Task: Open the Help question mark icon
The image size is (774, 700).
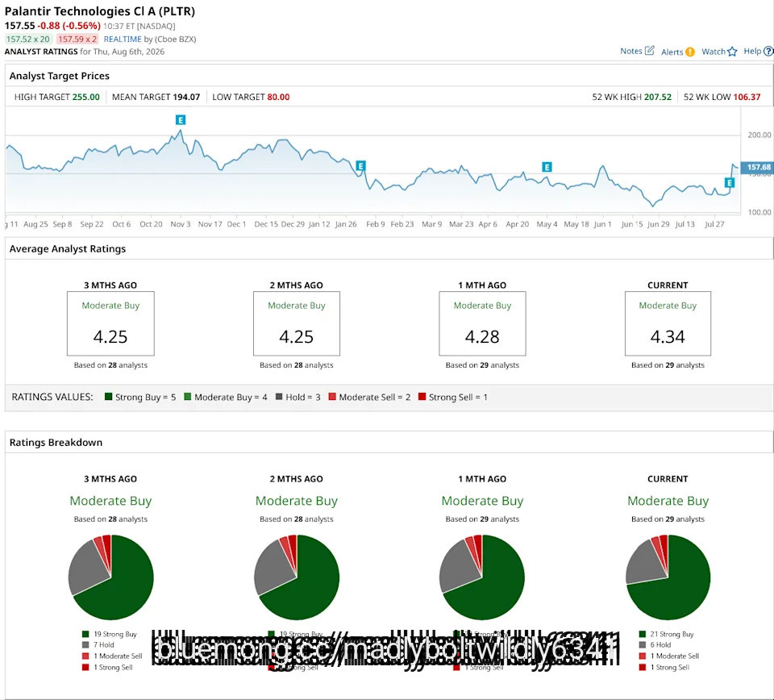Action: click(768, 51)
